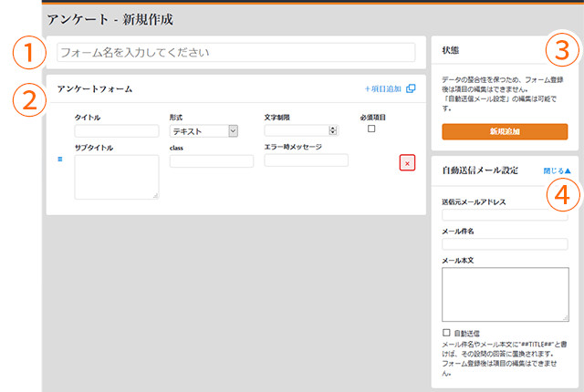This screenshot has width=584, height=392.
Task: Click inside the メール本文 text area
Action: [504, 294]
